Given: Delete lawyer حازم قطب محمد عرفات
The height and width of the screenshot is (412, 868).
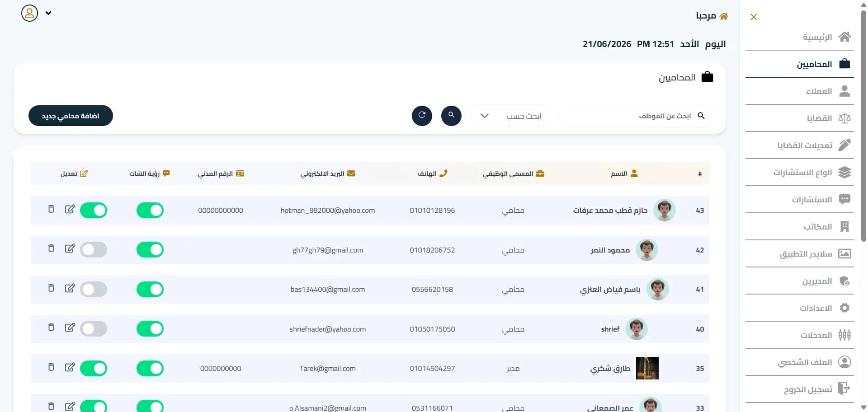Looking at the screenshot, I should [x=51, y=209].
